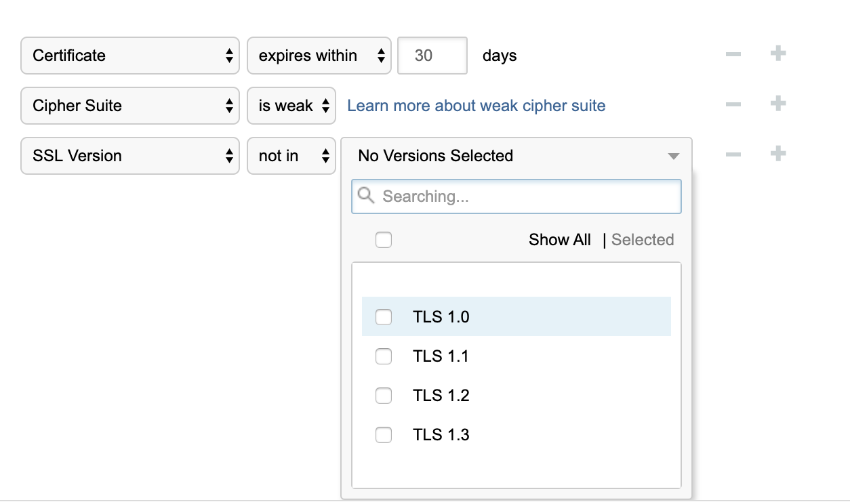
Task: Add rule after SSL Version row with plus
Action: (x=778, y=154)
